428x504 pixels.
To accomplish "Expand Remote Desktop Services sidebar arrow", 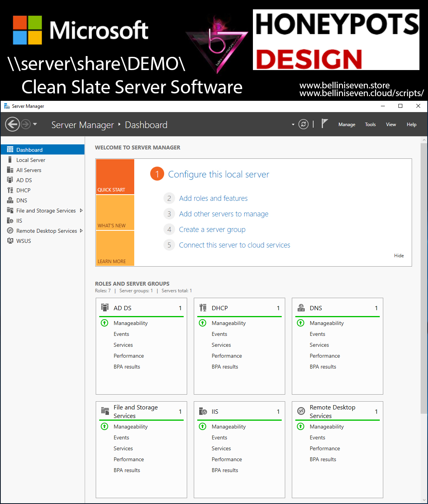I will click(81, 231).
